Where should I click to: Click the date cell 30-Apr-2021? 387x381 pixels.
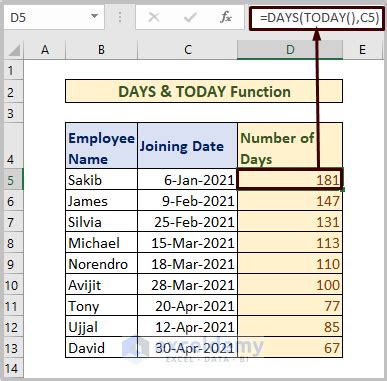[187, 347]
